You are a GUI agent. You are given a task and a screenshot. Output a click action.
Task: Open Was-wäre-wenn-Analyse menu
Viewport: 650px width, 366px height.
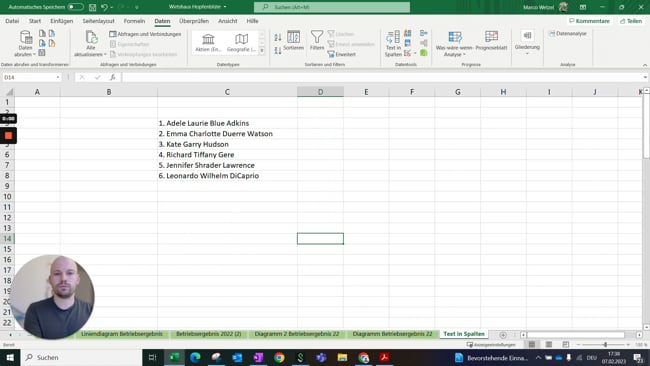coord(454,44)
